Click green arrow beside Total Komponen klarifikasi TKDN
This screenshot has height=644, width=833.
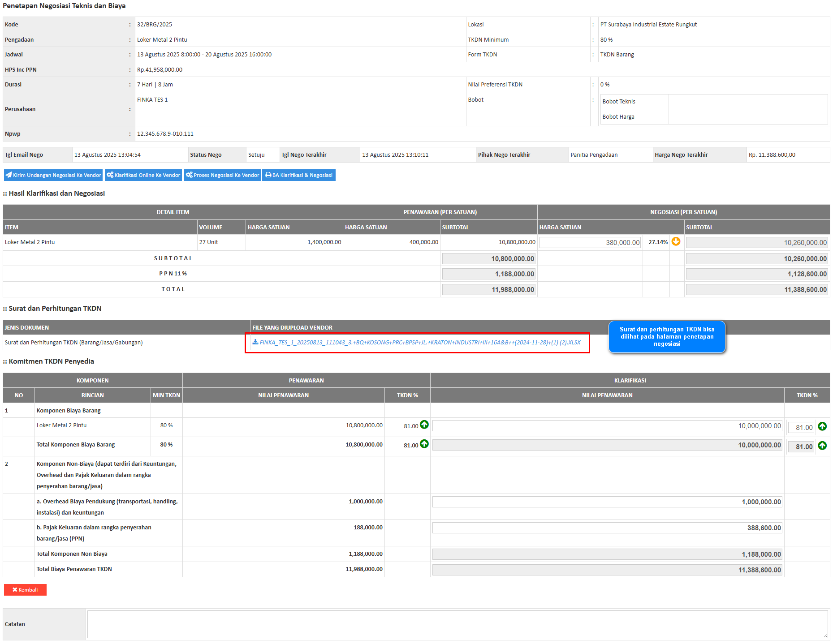pyautogui.click(x=822, y=446)
